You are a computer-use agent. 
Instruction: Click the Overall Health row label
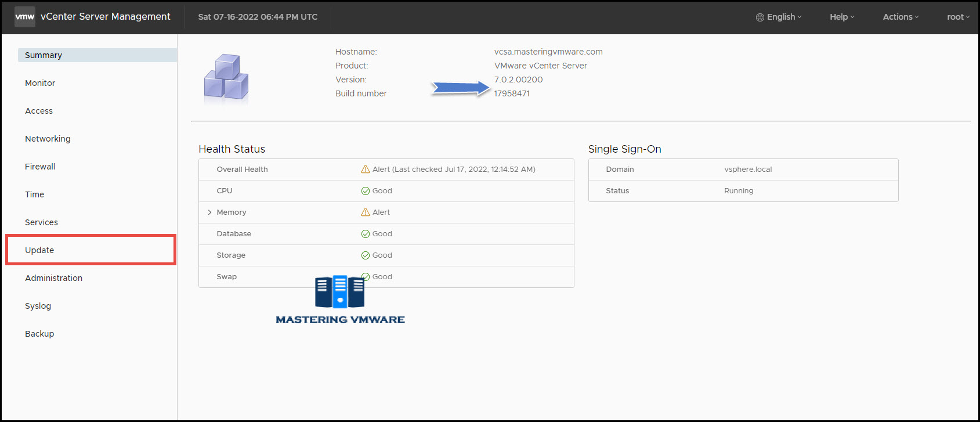pos(242,169)
